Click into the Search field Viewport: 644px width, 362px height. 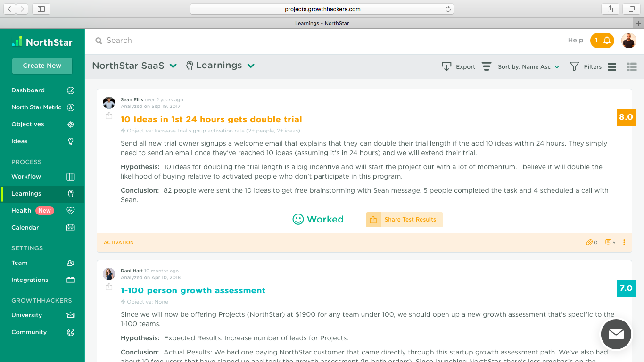pyautogui.click(x=189, y=41)
